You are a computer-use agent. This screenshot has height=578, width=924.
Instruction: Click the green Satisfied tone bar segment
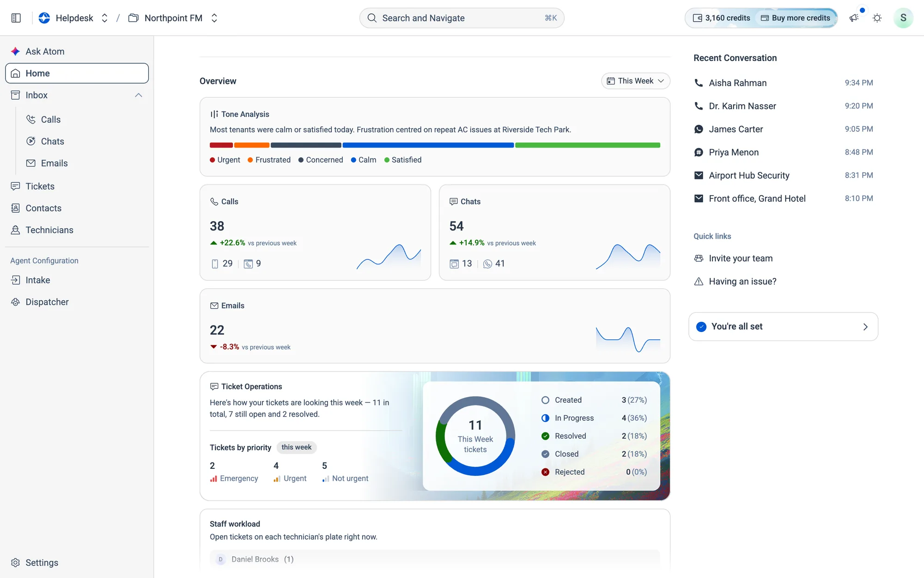[x=588, y=145]
